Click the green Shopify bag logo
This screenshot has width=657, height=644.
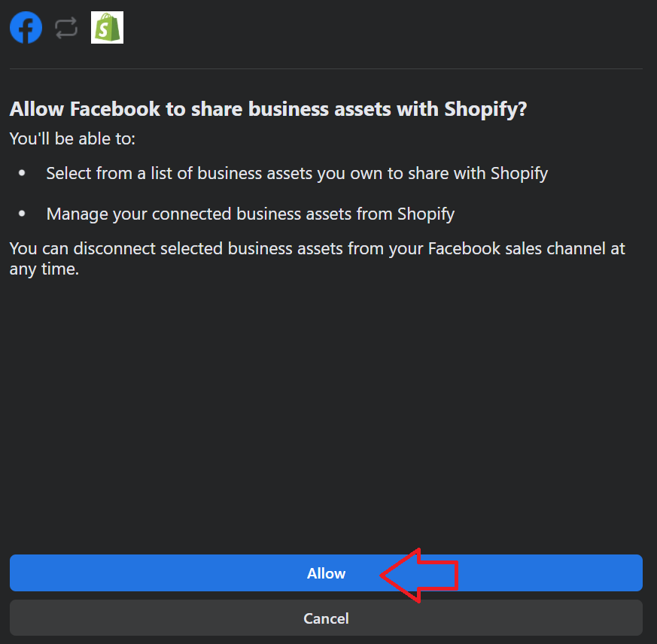pos(108,28)
